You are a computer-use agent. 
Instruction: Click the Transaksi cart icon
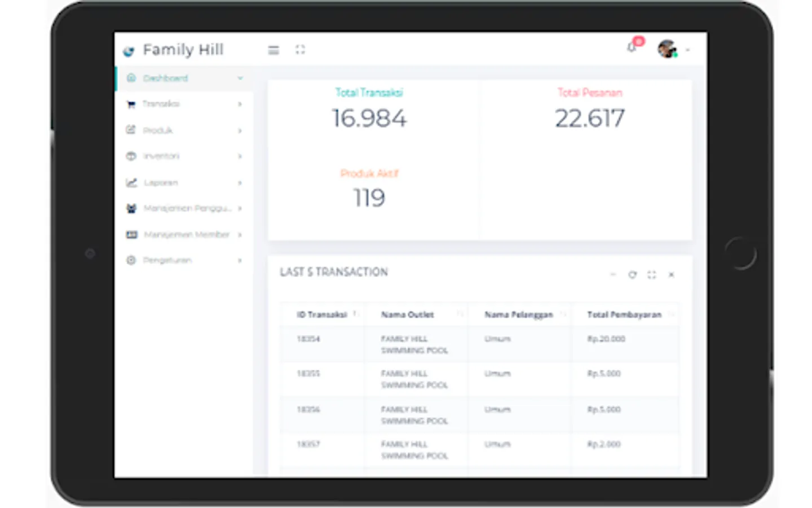click(x=131, y=104)
